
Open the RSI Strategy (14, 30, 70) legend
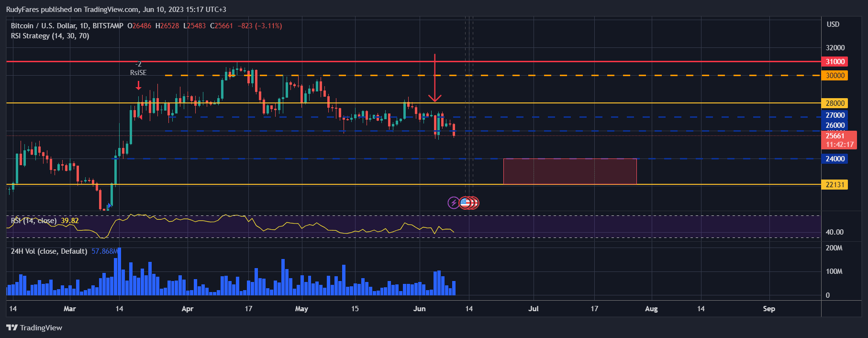pos(50,36)
